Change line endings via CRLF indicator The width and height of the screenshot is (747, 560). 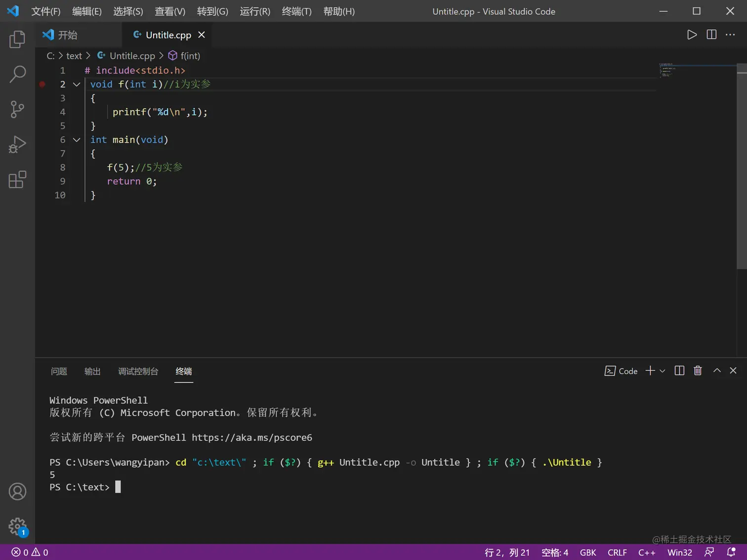[x=617, y=552]
